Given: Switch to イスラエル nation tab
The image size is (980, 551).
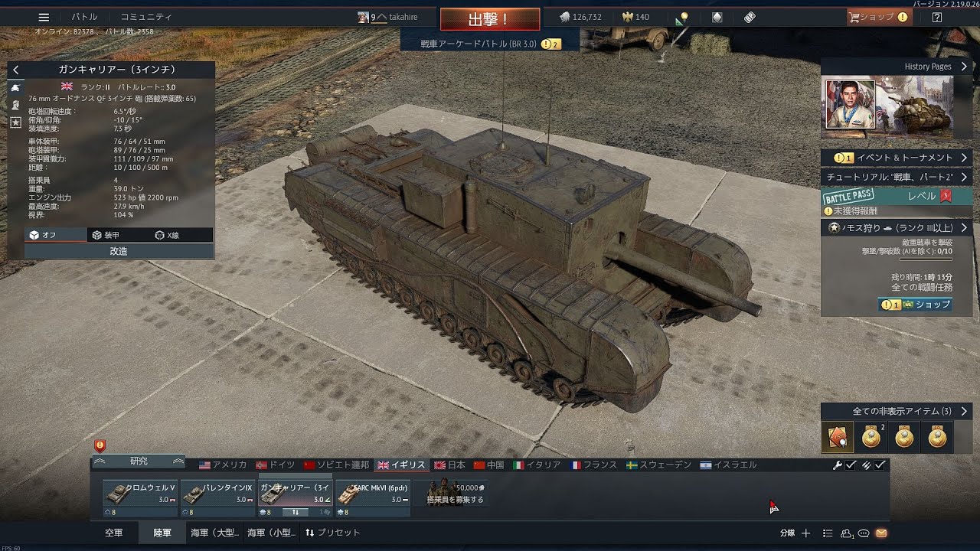Looking at the screenshot, I should click(x=728, y=465).
